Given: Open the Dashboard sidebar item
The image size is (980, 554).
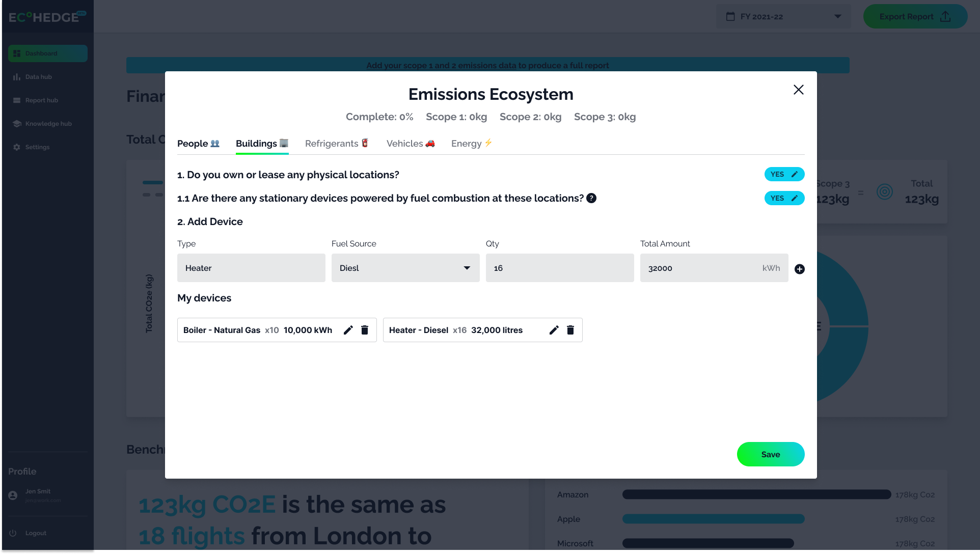Looking at the screenshot, I should [48, 53].
